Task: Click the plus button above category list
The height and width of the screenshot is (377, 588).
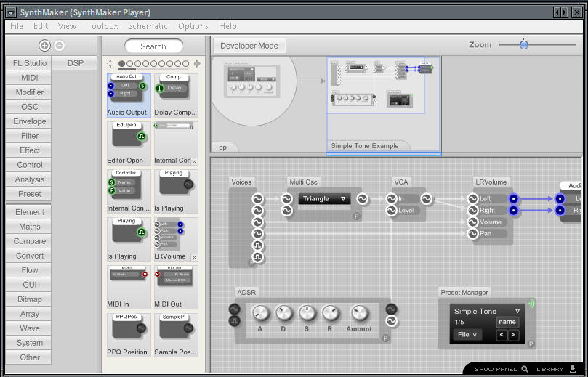Action: click(x=45, y=45)
